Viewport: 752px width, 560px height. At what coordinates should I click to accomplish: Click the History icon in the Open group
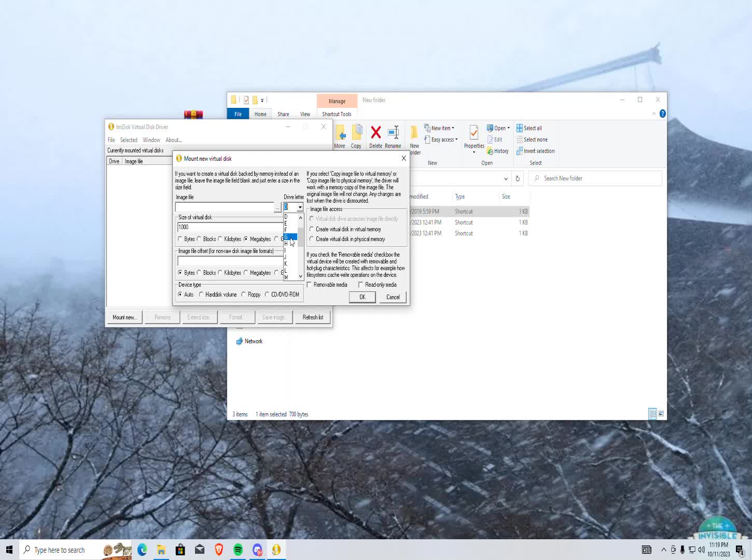pos(497,151)
